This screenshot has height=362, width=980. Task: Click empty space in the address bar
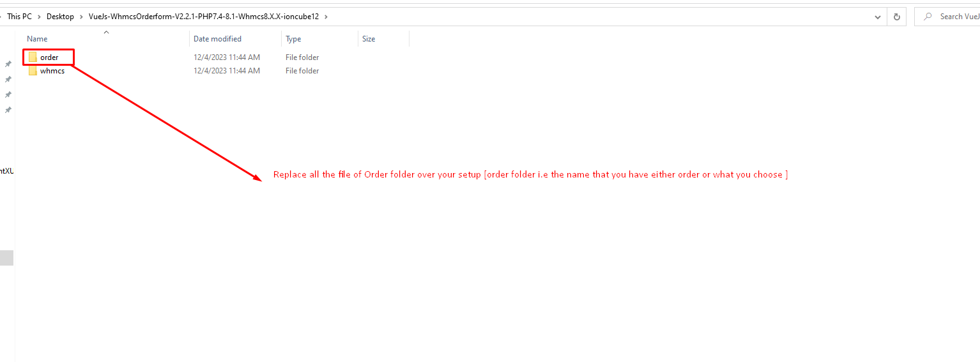click(575, 17)
